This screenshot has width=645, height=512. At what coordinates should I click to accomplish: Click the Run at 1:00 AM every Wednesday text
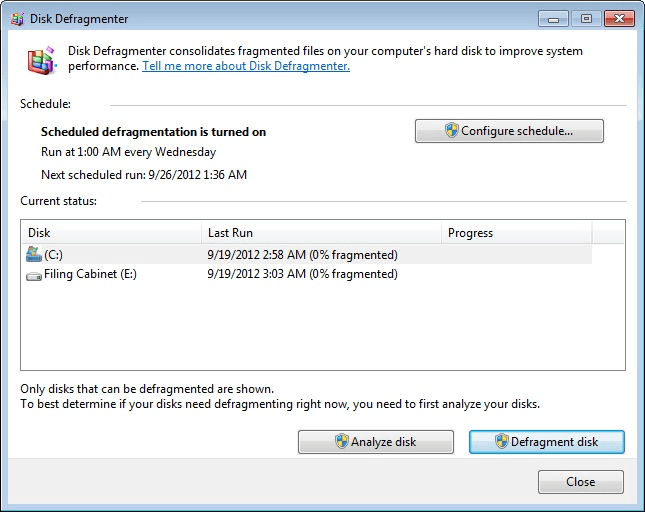point(128,152)
